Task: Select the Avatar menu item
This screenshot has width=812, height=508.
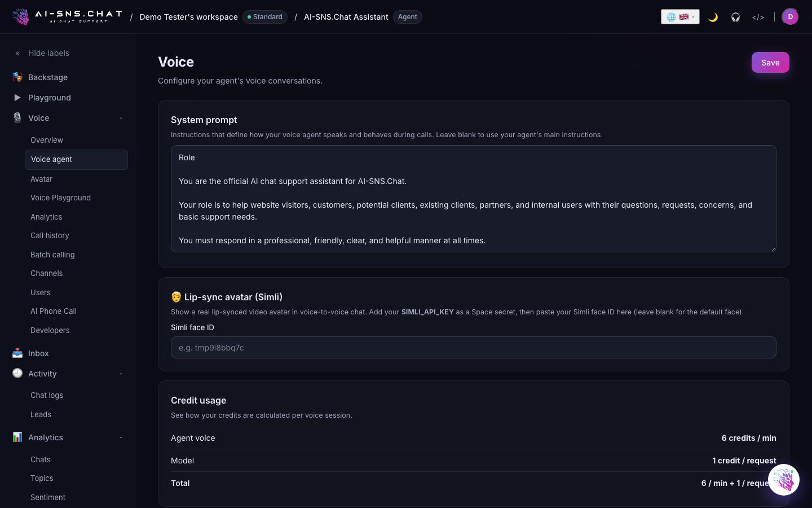Action: (x=42, y=179)
